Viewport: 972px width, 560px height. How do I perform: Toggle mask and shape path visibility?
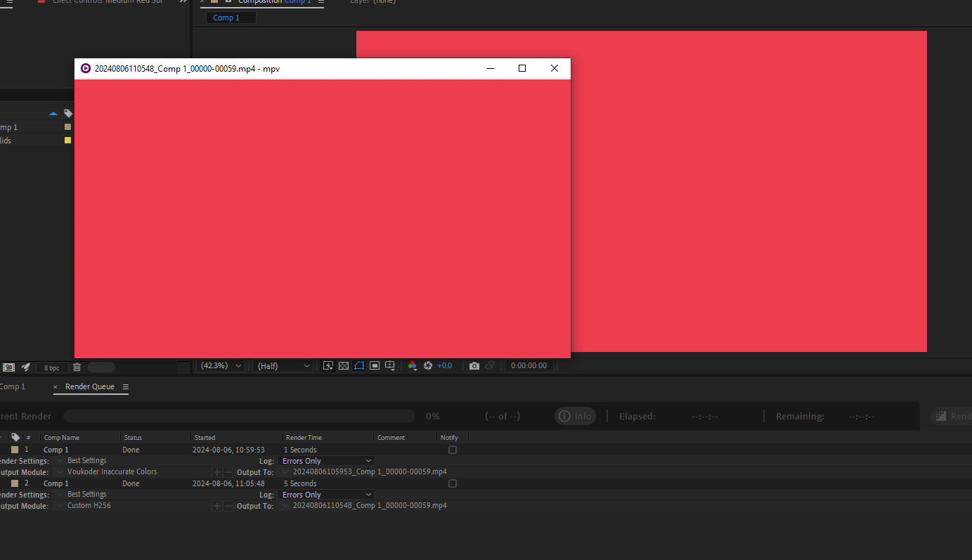pyautogui.click(x=359, y=366)
